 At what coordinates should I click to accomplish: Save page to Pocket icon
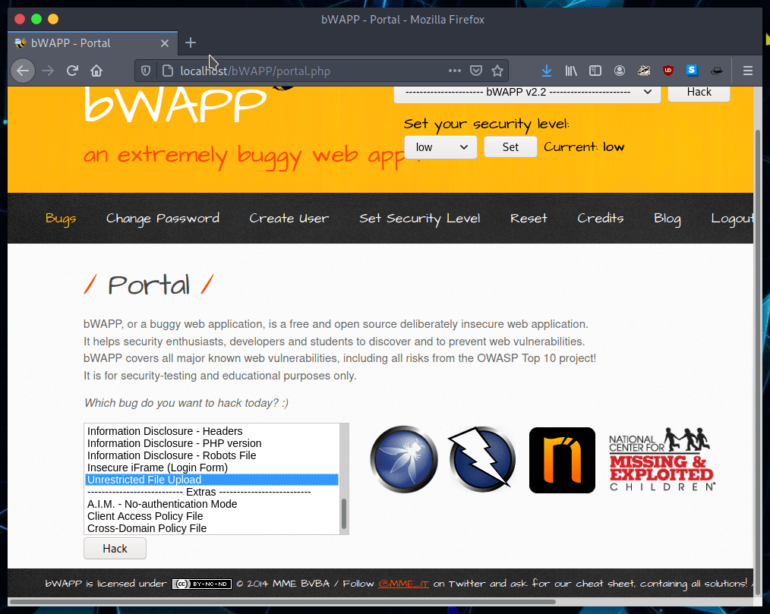click(x=476, y=71)
